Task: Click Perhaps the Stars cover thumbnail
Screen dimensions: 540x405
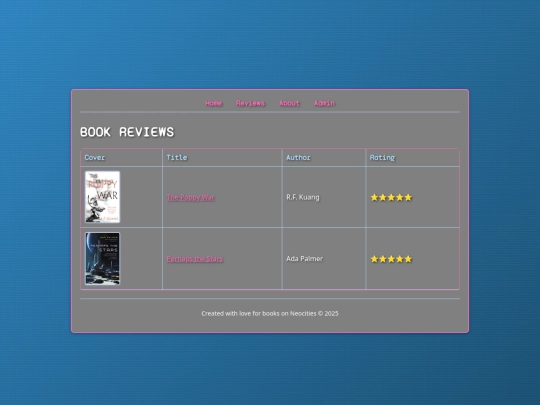Action: [103, 258]
